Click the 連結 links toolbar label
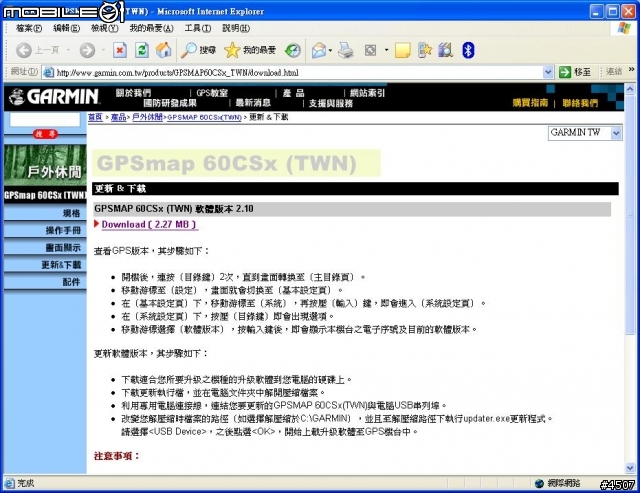The width and height of the screenshot is (640, 493). click(x=614, y=71)
